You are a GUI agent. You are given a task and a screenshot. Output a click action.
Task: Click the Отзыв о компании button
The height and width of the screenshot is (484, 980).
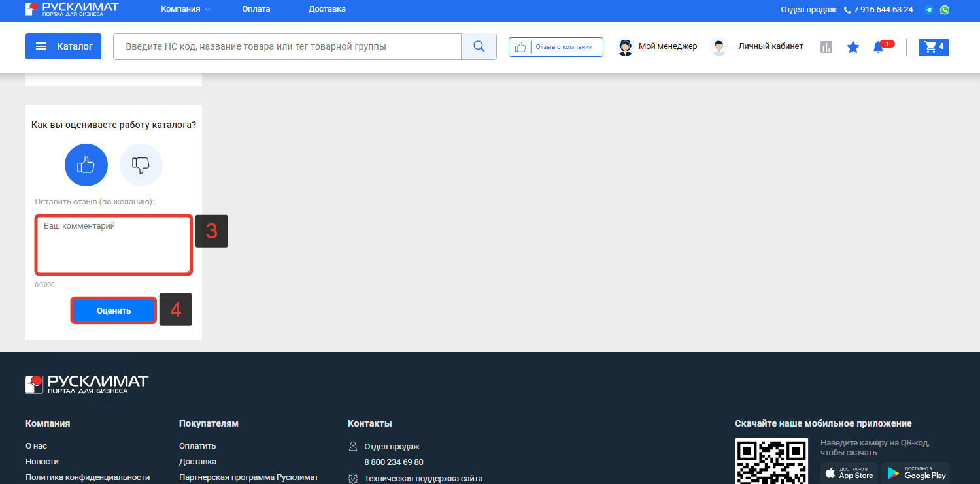coord(556,47)
